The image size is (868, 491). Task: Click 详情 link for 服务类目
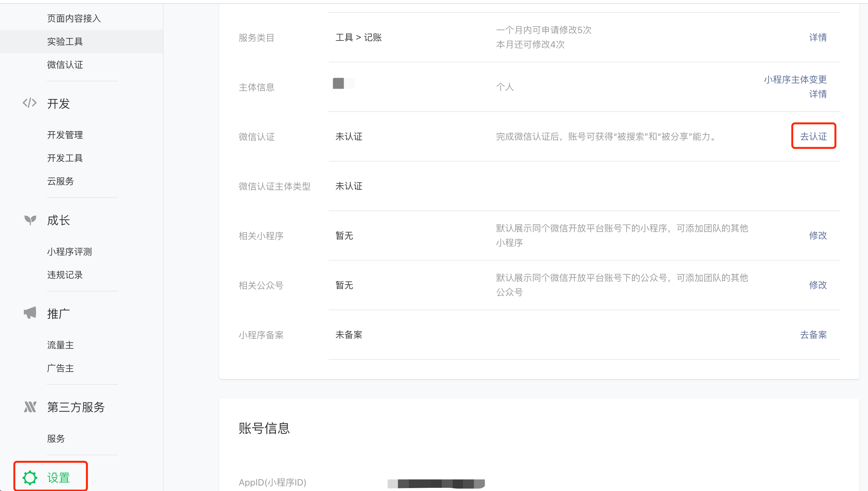[817, 37]
